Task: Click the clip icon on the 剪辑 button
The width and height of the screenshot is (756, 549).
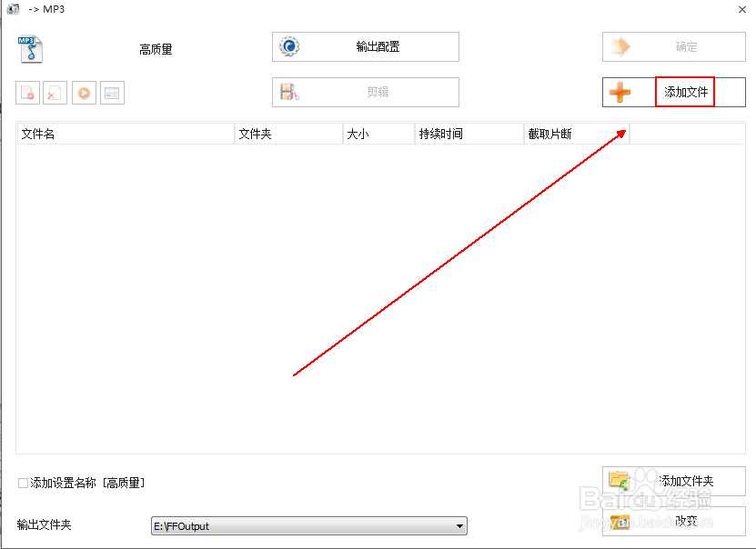Action: point(289,92)
